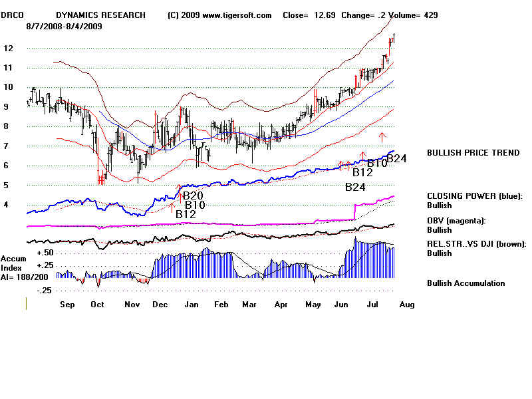Click the 4 price axis label

(x=6, y=205)
